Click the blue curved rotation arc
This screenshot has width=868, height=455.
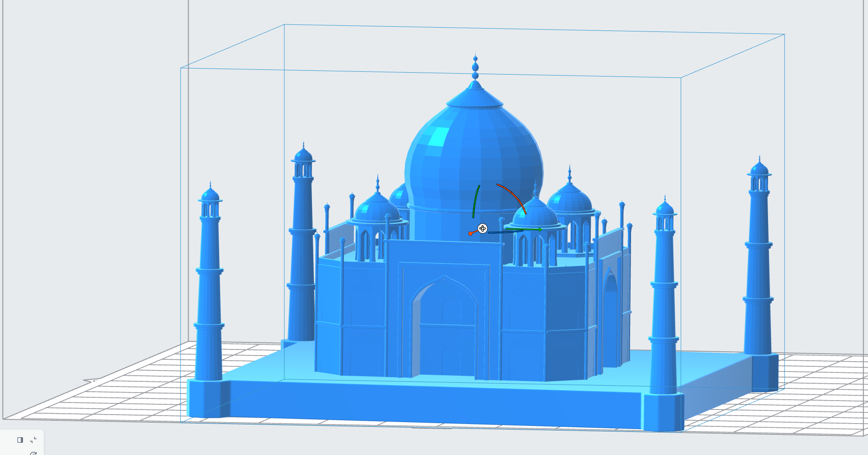click(505, 232)
